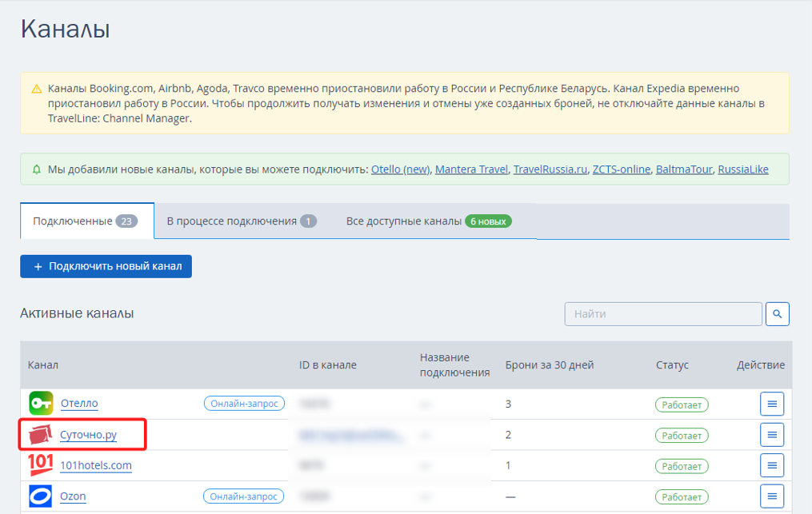Open Все доступные каналы tab

pyautogui.click(x=429, y=221)
